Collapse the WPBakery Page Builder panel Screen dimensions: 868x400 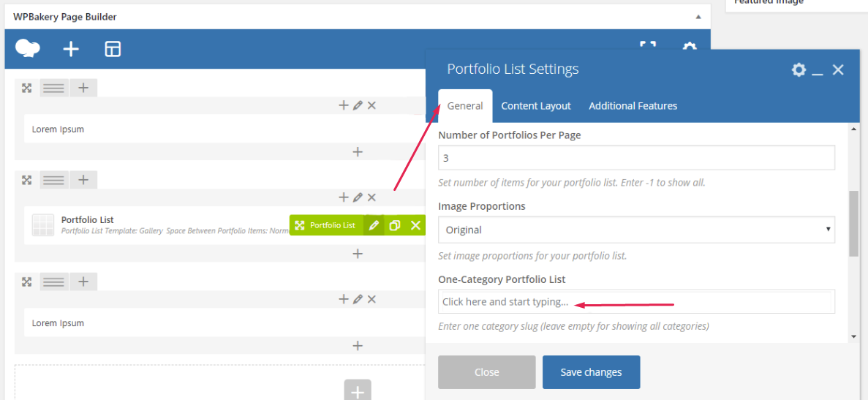698,17
